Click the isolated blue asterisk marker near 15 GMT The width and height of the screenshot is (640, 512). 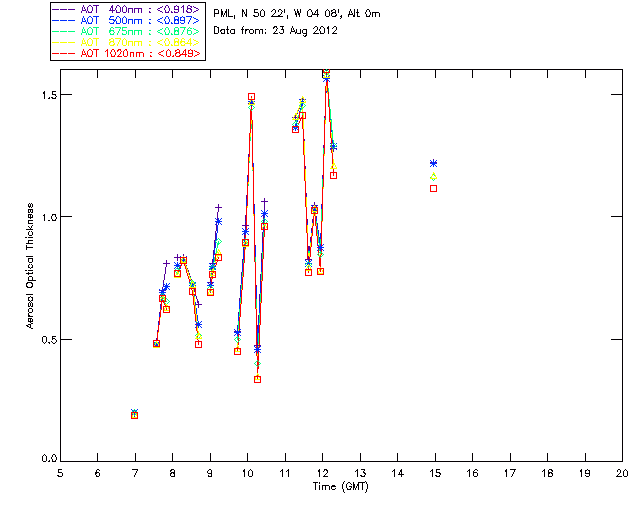[x=433, y=163]
